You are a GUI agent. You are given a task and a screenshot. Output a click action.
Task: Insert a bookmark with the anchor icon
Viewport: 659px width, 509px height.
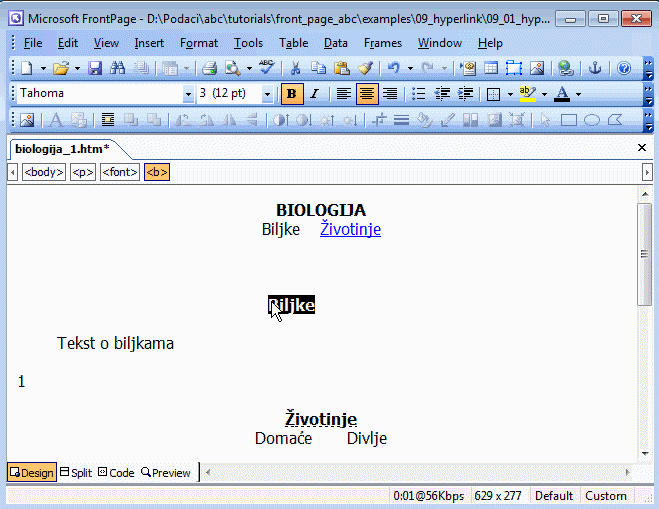[x=594, y=68]
